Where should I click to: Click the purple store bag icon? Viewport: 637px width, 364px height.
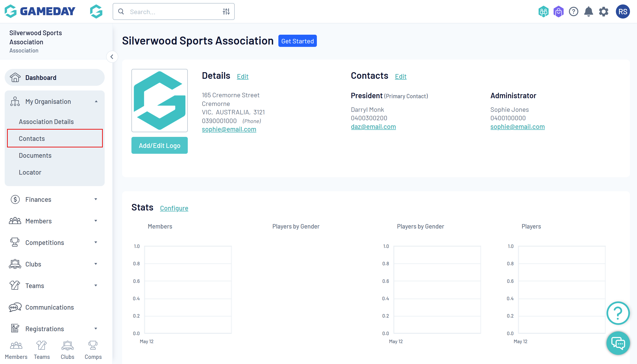point(558,11)
